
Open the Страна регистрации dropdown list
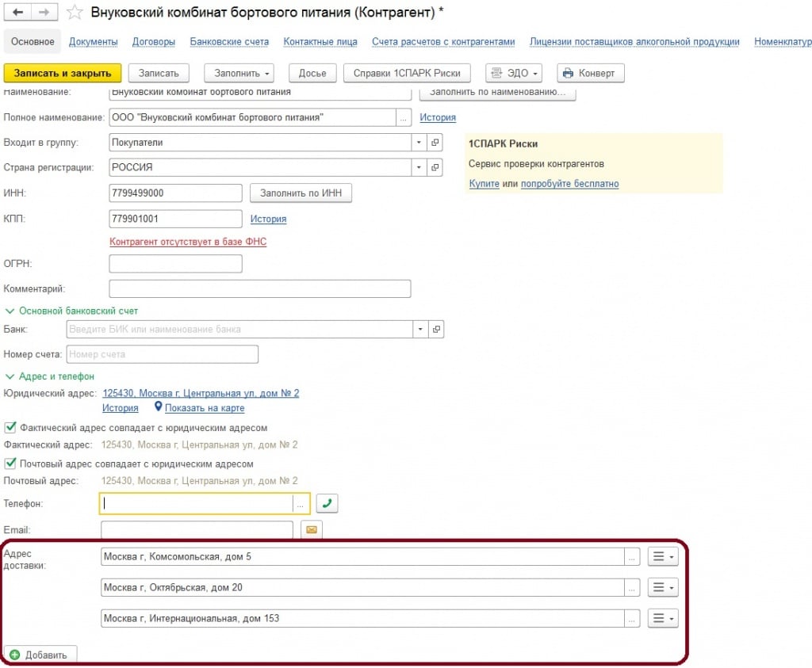click(x=419, y=168)
